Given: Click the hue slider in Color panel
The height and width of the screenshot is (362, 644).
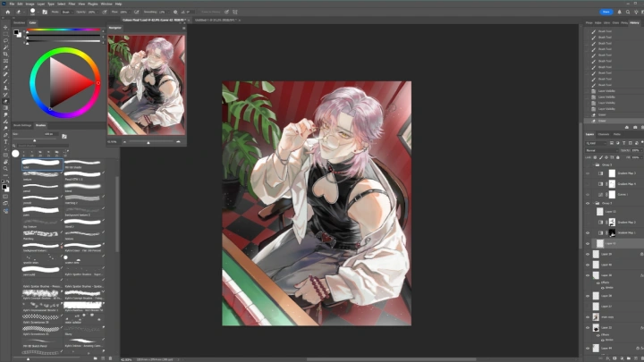Looking at the screenshot, I should [x=64, y=29].
